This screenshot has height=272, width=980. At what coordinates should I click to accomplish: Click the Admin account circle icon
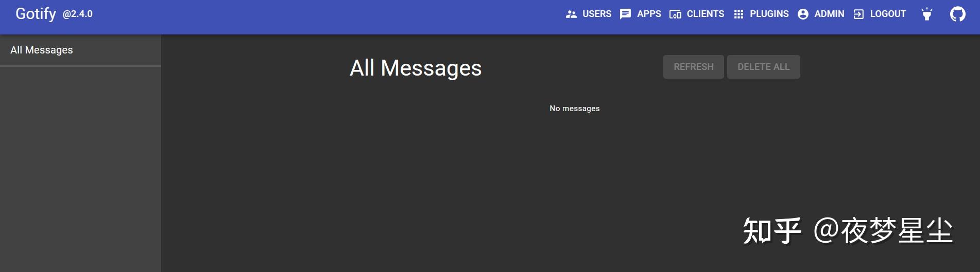coord(803,14)
